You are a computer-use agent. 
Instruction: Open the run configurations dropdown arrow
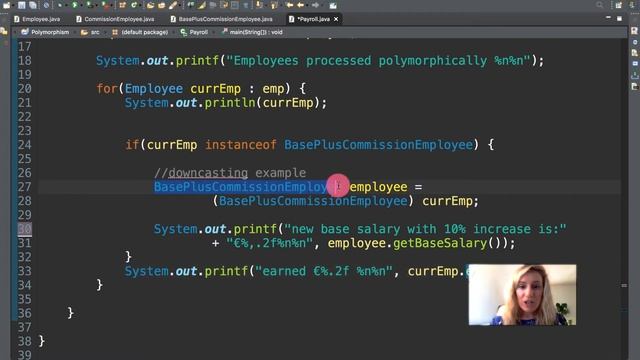click(x=81, y=6)
